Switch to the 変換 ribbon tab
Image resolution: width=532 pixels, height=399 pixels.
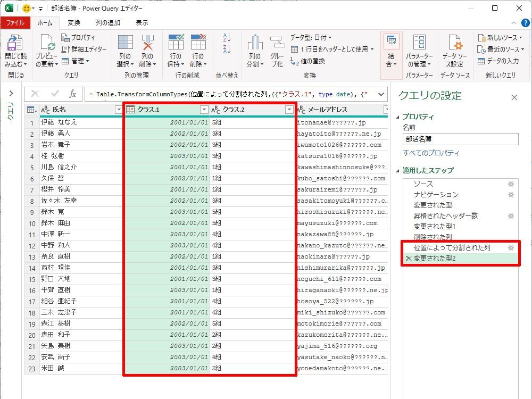(74, 22)
